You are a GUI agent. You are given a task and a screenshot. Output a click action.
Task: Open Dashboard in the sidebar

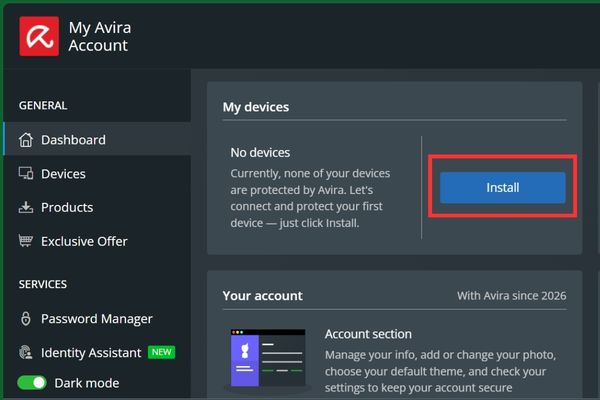click(97, 139)
